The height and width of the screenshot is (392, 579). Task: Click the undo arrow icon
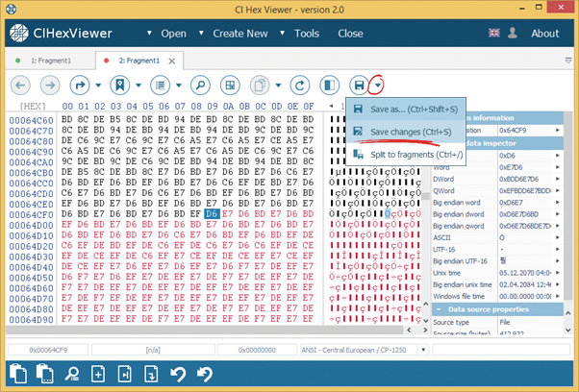(178, 374)
